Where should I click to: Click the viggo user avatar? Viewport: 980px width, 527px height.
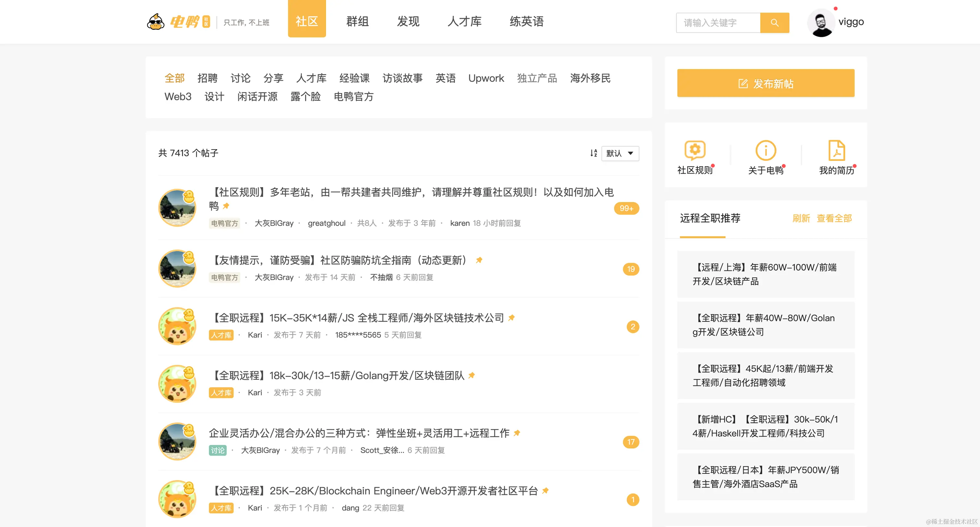tap(821, 22)
